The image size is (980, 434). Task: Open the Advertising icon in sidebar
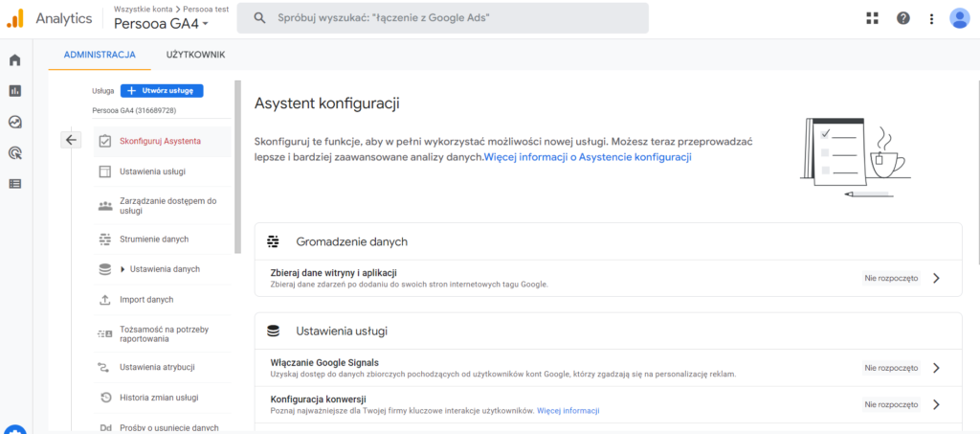click(x=14, y=152)
